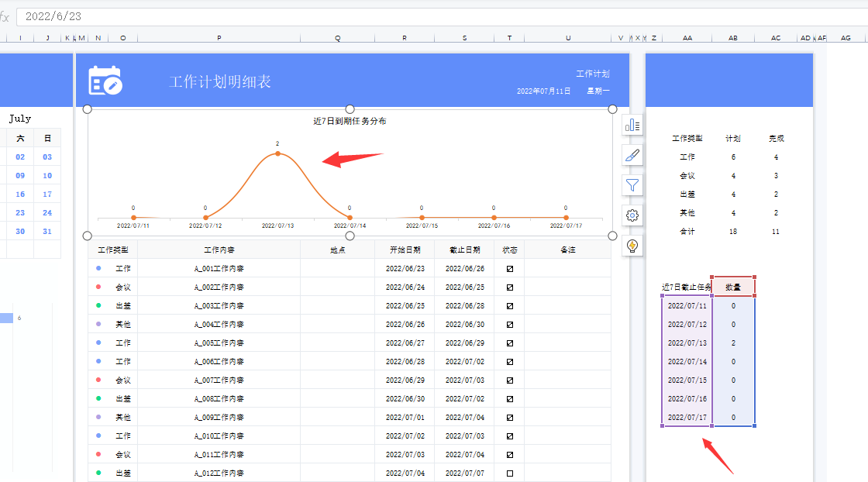Select column header R
Image resolution: width=868 pixels, height=482 pixels.
click(x=405, y=38)
